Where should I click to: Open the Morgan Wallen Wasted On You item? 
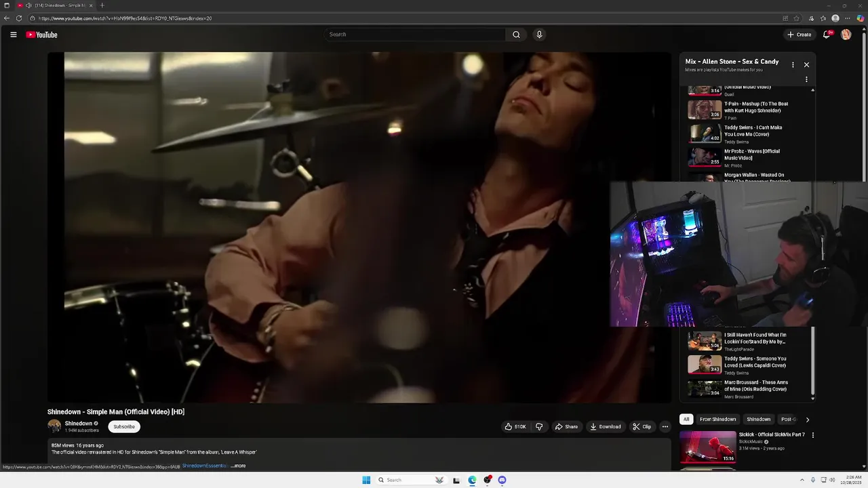tap(746, 176)
